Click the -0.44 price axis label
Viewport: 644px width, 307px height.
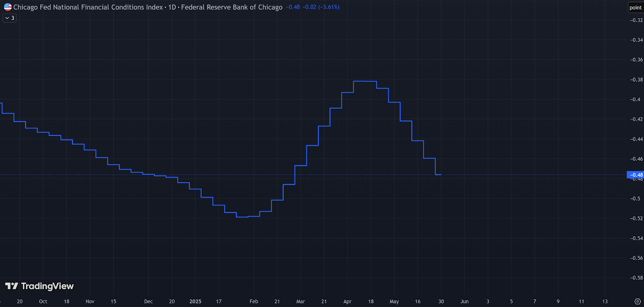tap(636, 139)
